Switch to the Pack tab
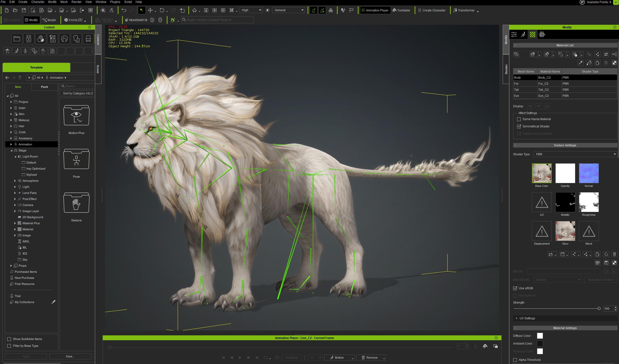 click(x=44, y=87)
